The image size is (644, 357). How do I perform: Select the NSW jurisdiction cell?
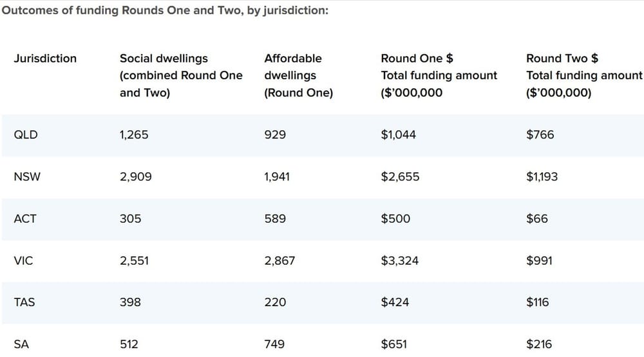click(27, 177)
